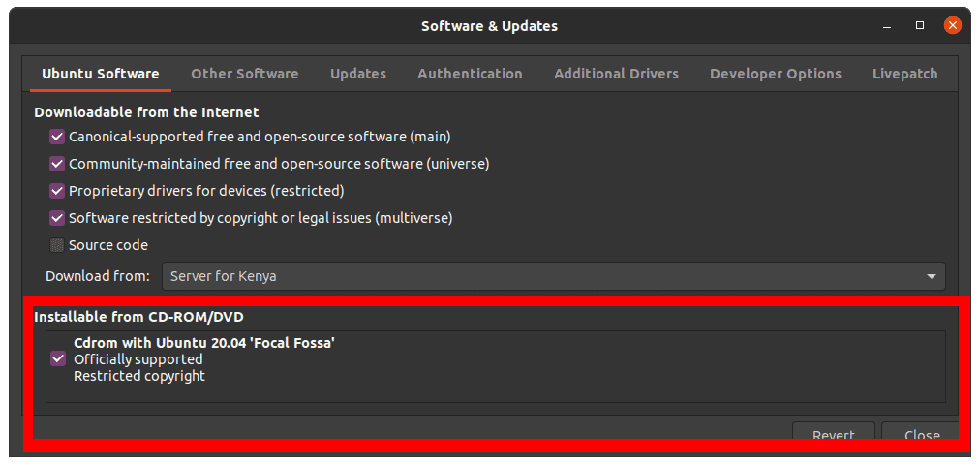Switch to the Other Software tab
Viewport: 980px width, 466px height.
pos(244,74)
